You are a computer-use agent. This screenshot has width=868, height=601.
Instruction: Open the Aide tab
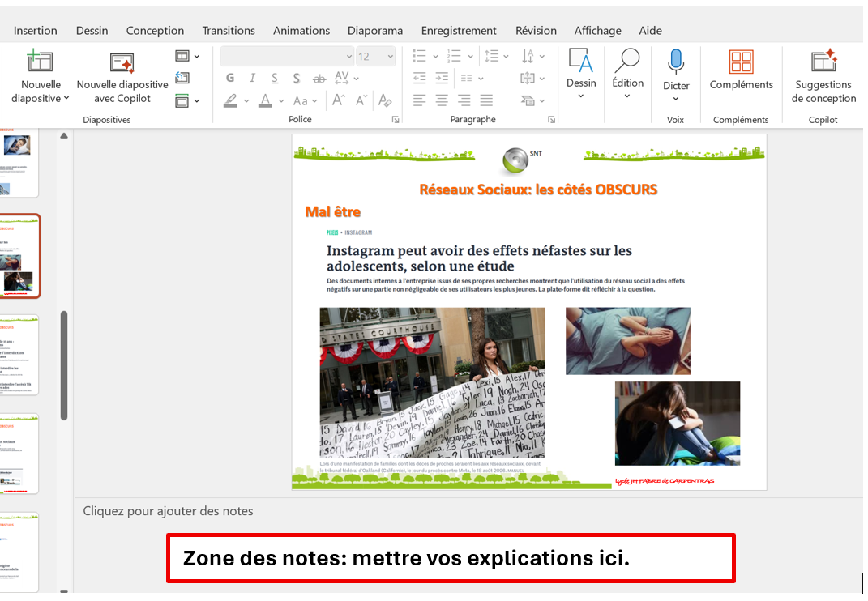[x=651, y=31]
